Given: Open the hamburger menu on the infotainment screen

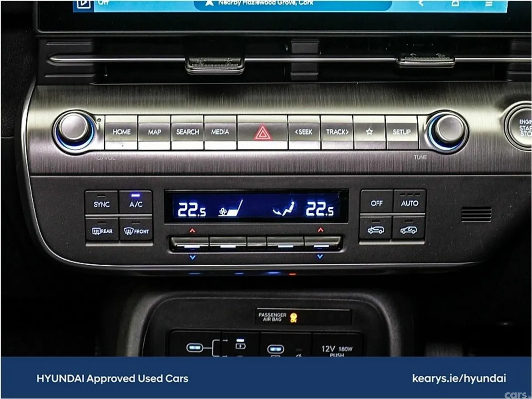Looking at the screenshot, I should (489, 4).
